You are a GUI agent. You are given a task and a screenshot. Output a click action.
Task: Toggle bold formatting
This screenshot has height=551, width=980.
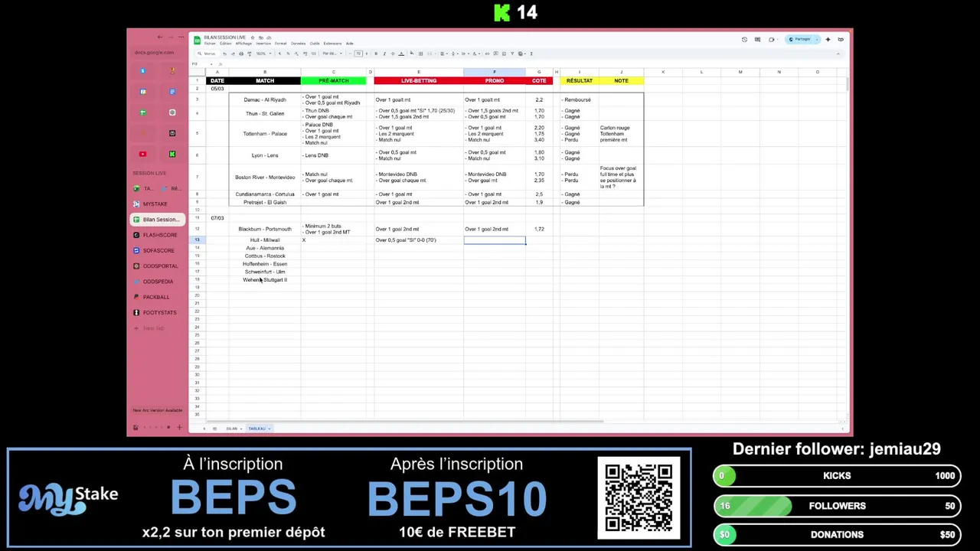coord(376,54)
